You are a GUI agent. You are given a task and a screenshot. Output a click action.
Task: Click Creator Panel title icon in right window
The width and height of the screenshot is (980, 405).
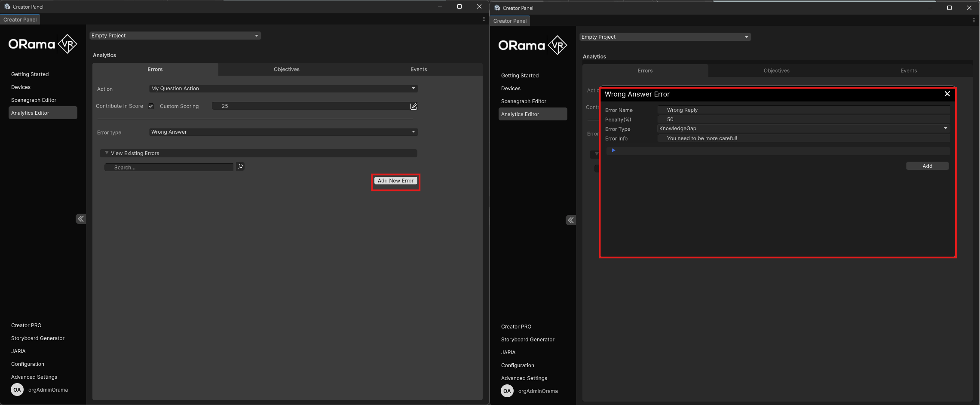click(x=497, y=8)
